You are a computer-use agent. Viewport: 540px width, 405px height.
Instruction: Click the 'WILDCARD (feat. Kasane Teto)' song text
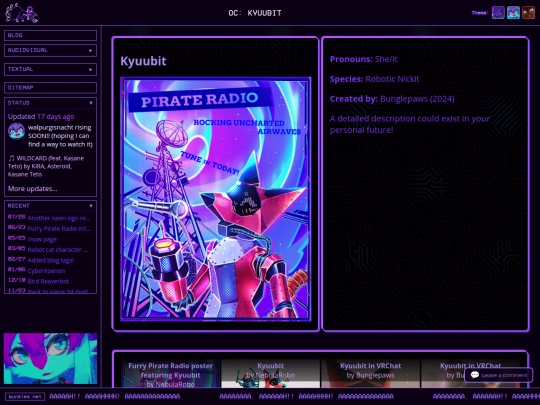(46, 166)
